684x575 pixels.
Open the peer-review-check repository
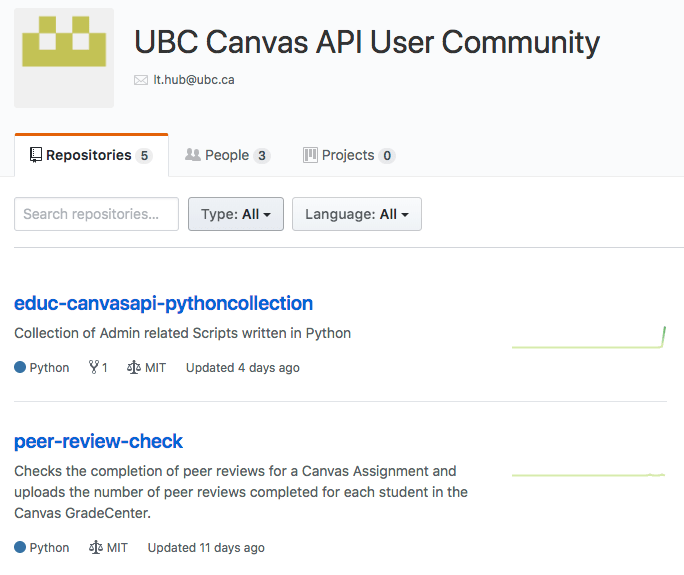coord(98,441)
